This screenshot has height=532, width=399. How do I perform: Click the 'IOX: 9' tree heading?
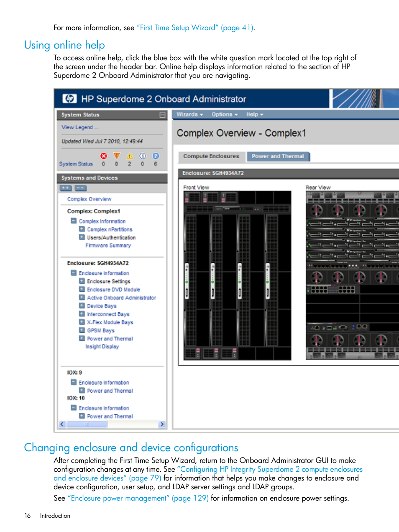pyautogui.click(x=74, y=373)
